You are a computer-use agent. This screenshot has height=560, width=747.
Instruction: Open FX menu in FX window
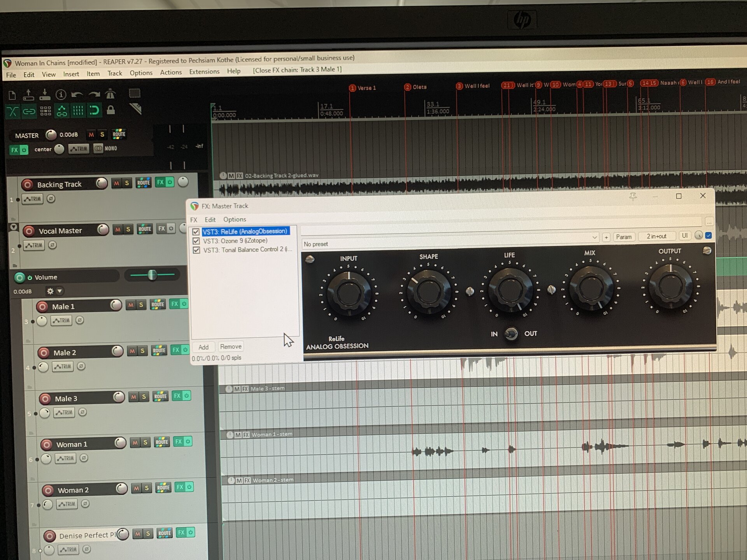[194, 220]
